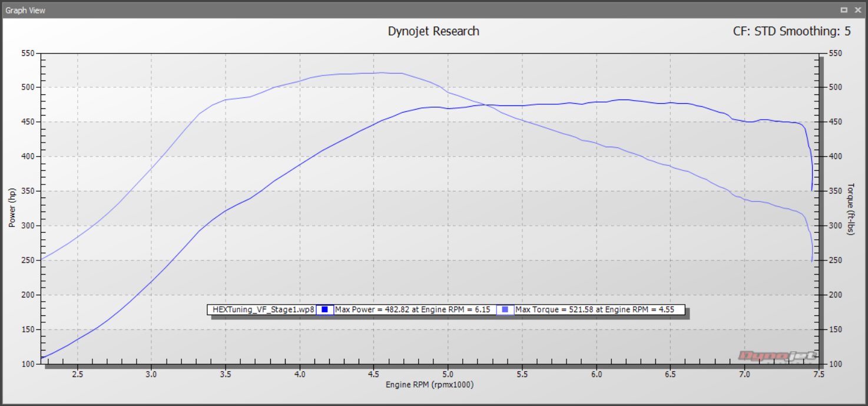Click the Power (hp) axis label

tap(12, 209)
